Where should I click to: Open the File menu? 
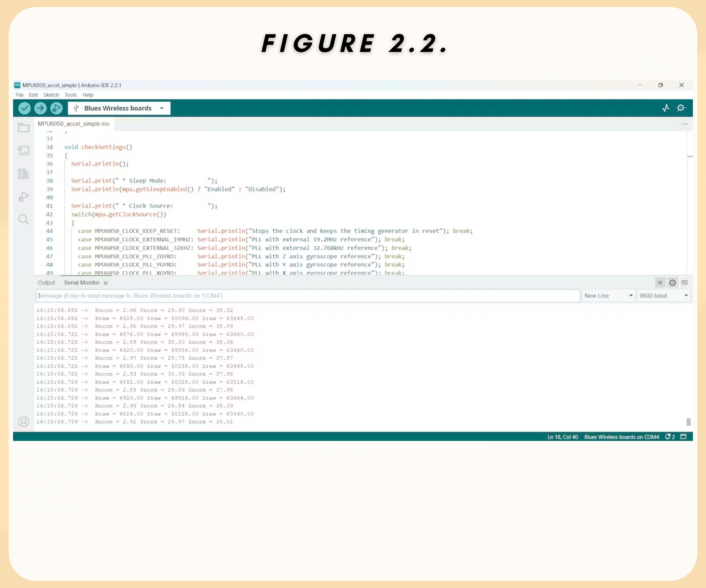point(20,95)
